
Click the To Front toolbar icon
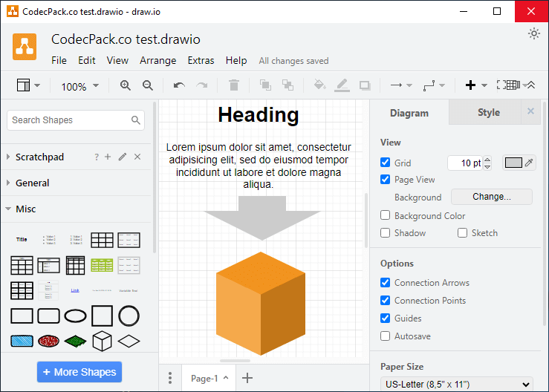(265, 85)
